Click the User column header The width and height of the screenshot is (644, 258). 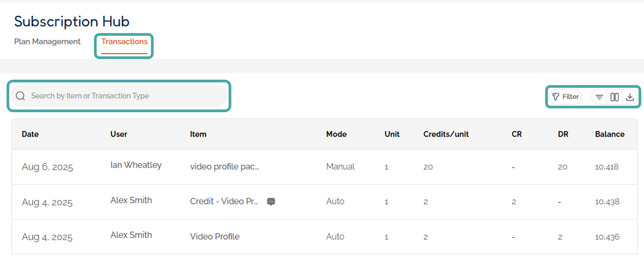[119, 134]
